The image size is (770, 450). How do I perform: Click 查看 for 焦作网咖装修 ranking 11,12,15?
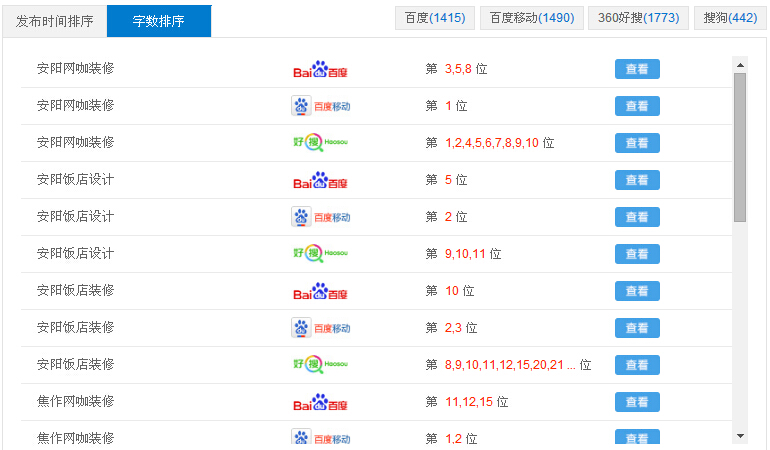[x=637, y=402]
